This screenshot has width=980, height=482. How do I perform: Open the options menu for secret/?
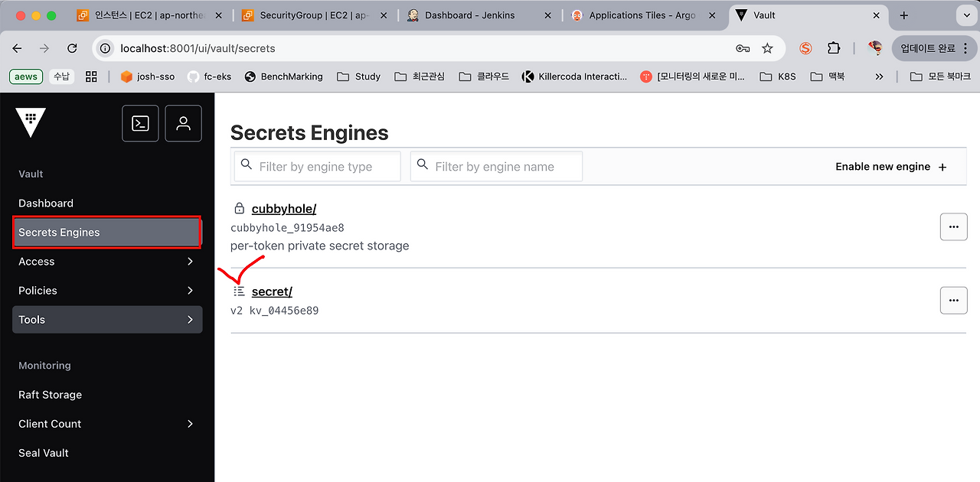pyautogui.click(x=954, y=300)
